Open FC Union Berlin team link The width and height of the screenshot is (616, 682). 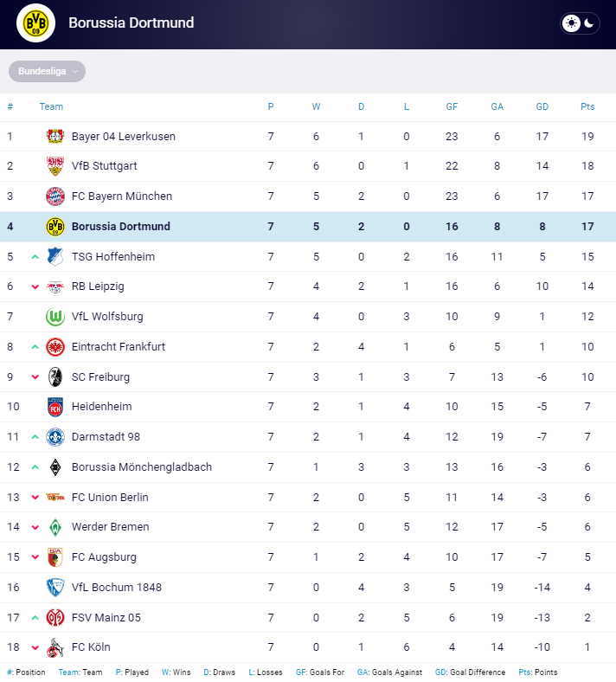coord(110,497)
